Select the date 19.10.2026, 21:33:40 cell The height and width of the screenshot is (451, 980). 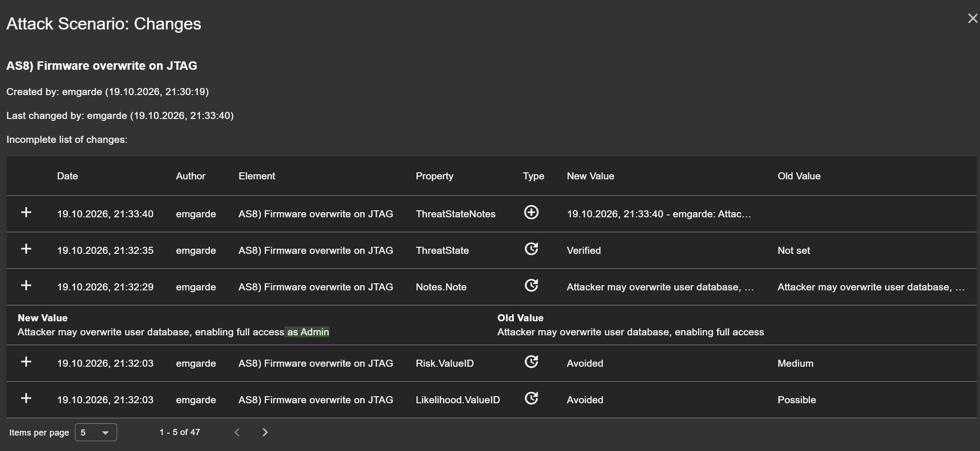point(105,214)
